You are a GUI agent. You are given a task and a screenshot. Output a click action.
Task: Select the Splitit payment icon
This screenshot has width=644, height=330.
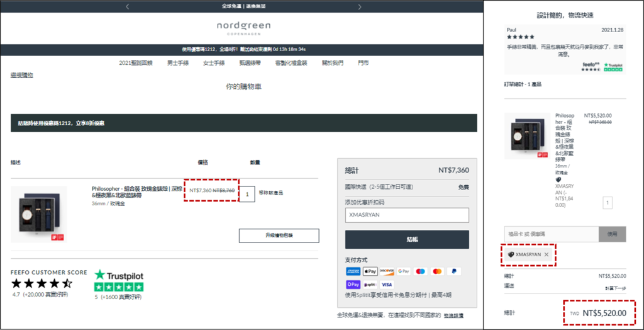(370, 284)
